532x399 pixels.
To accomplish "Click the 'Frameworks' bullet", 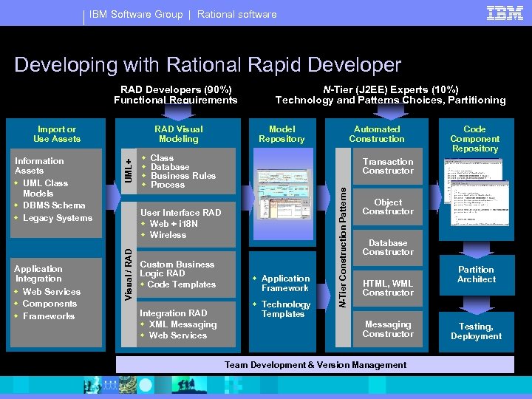I will 49,316.
